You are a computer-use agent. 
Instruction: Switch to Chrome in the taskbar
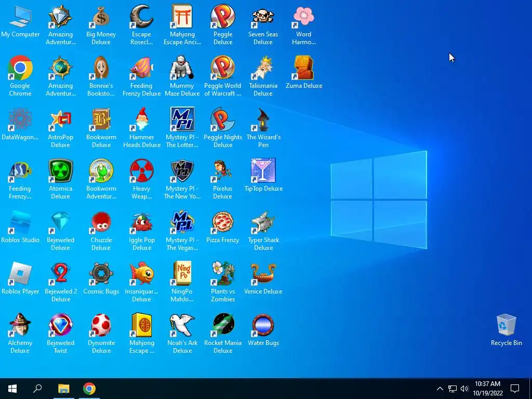pos(89,389)
